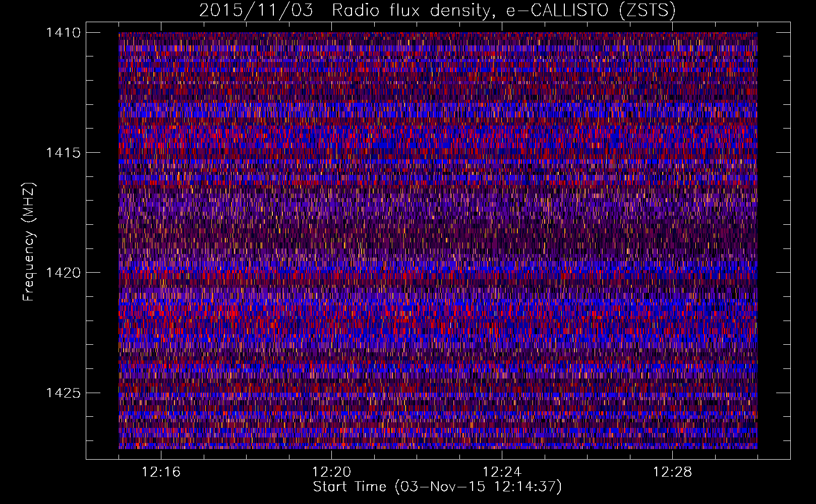
Task: Click the 12:24 time tick label
Action: (x=502, y=472)
